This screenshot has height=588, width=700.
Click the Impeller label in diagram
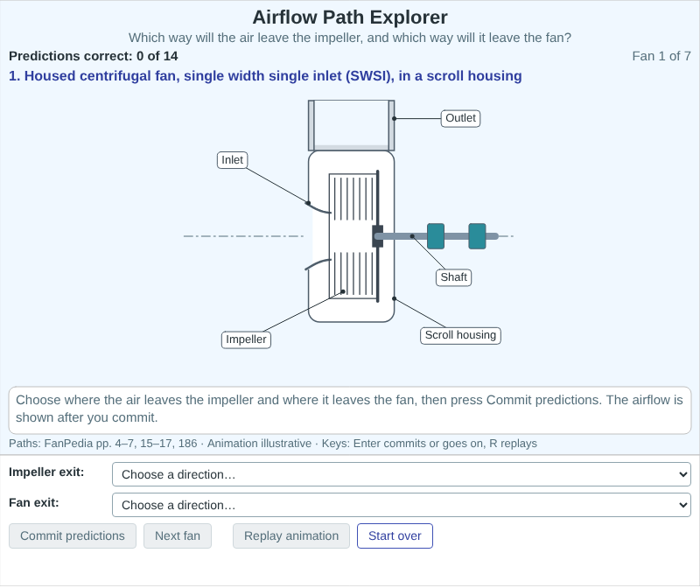coord(246,339)
